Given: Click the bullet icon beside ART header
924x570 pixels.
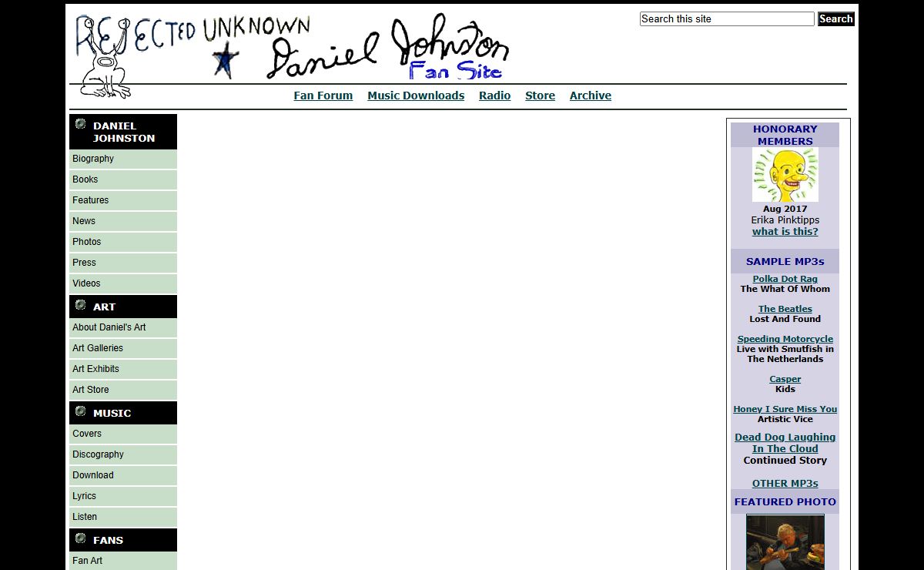Looking at the screenshot, I should (x=80, y=305).
